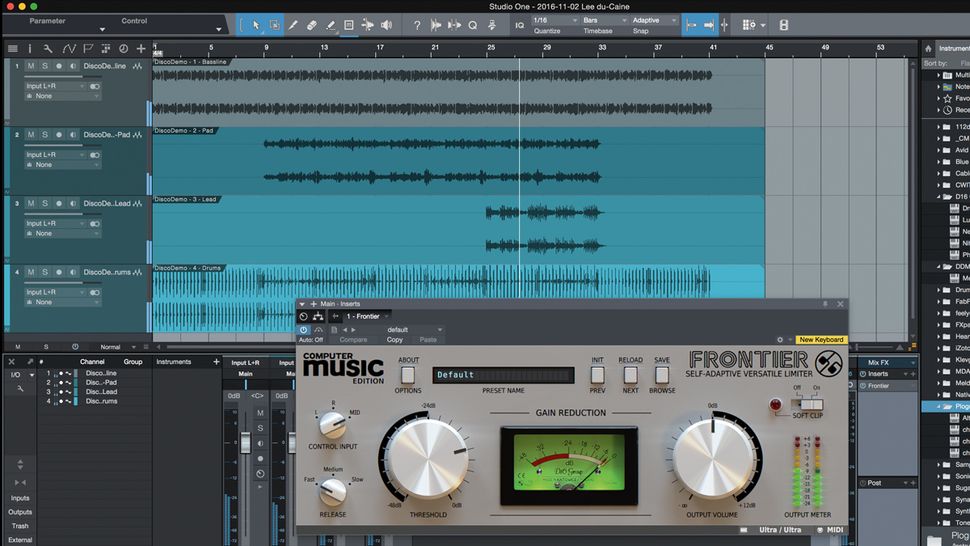Screen dimensions: 970x546
Task: Solo the DiscoDe..-Pad track
Action: click(x=45, y=134)
